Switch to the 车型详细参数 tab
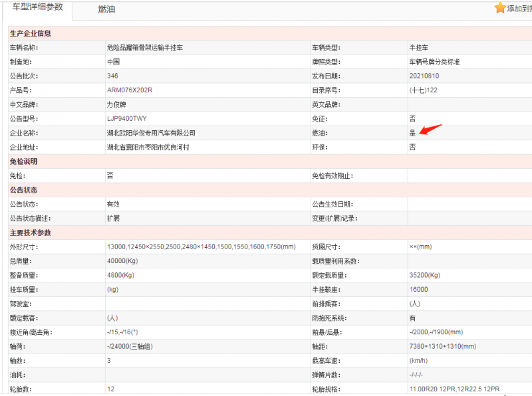The width and height of the screenshot is (532, 396). [x=37, y=7]
